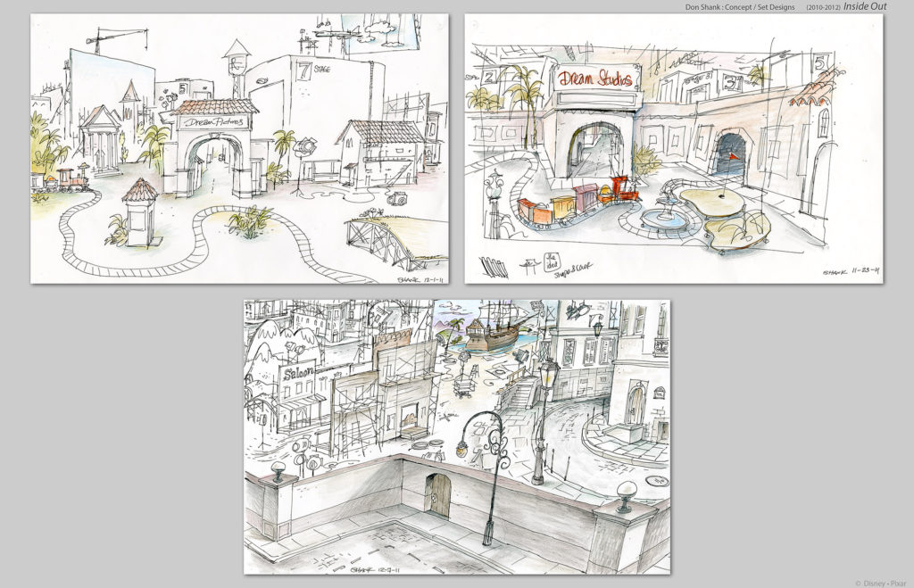
Task: Click the '(2010-2012)' date text
Action: point(823,7)
